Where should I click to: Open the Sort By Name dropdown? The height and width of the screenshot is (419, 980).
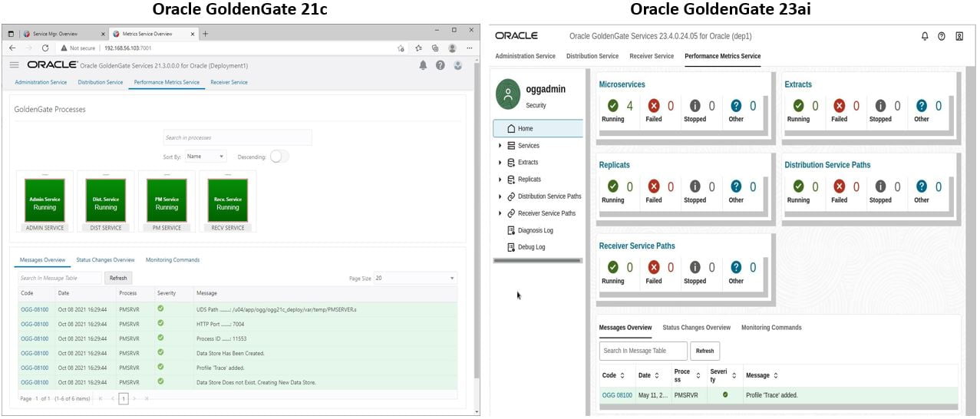coord(206,157)
